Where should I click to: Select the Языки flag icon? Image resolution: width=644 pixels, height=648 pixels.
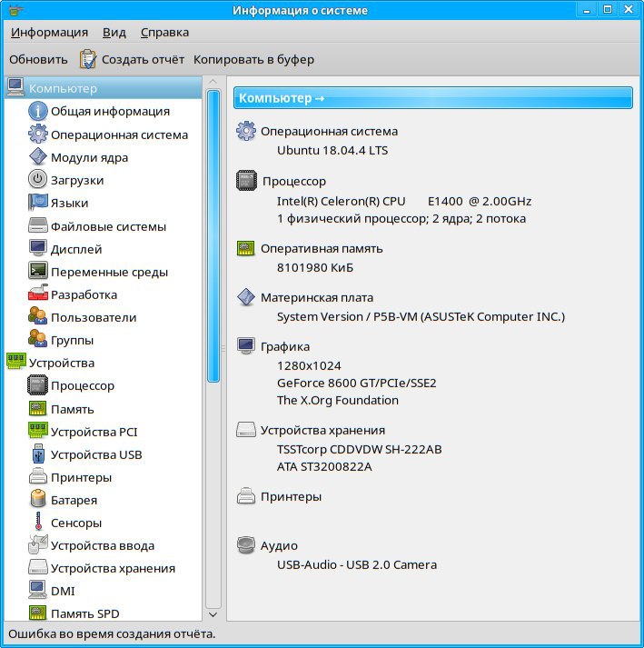37,202
